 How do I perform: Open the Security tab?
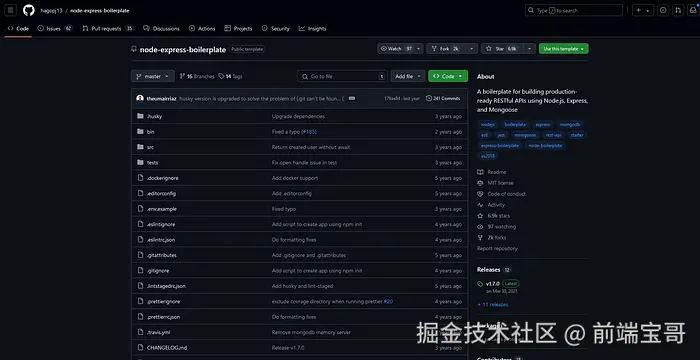(275, 29)
